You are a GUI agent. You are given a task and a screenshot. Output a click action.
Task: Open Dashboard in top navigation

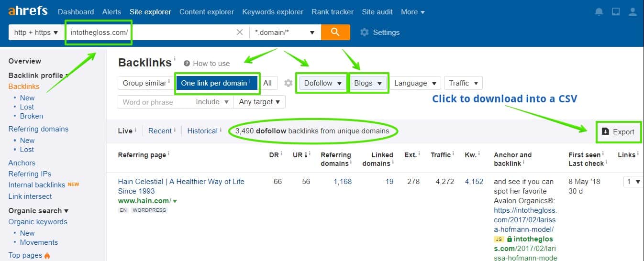pyautogui.click(x=76, y=12)
